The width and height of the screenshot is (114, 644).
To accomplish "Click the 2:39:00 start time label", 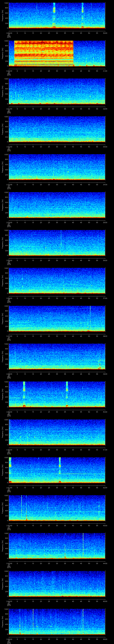I will click(9, 412).
